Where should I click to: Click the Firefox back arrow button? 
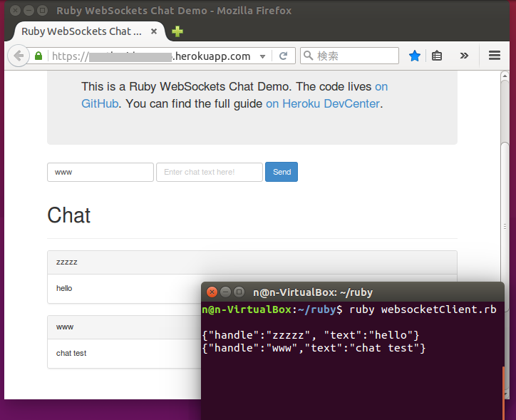tap(18, 56)
